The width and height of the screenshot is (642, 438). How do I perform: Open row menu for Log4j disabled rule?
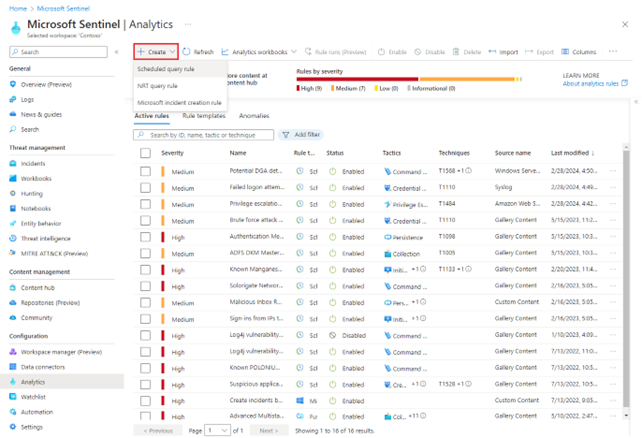pos(613,335)
